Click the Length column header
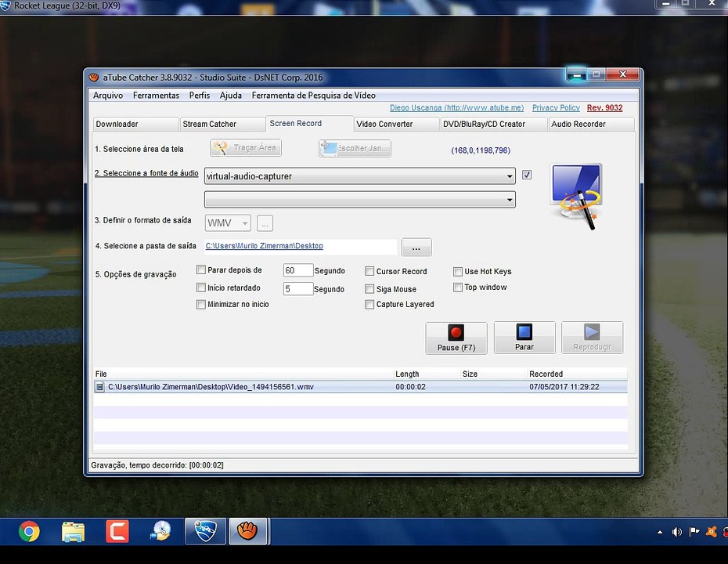Image resolution: width=728 pixels, height=564 pixels. [x=427, y=374]
